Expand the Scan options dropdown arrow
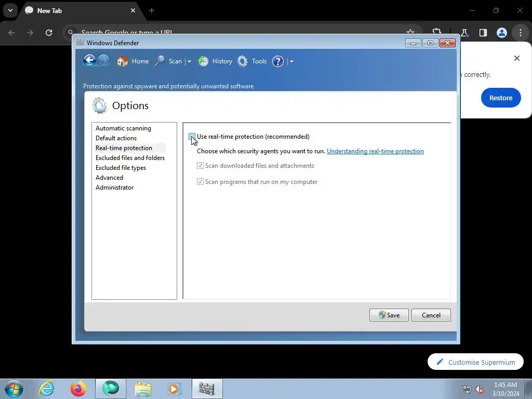 [189, 61]
